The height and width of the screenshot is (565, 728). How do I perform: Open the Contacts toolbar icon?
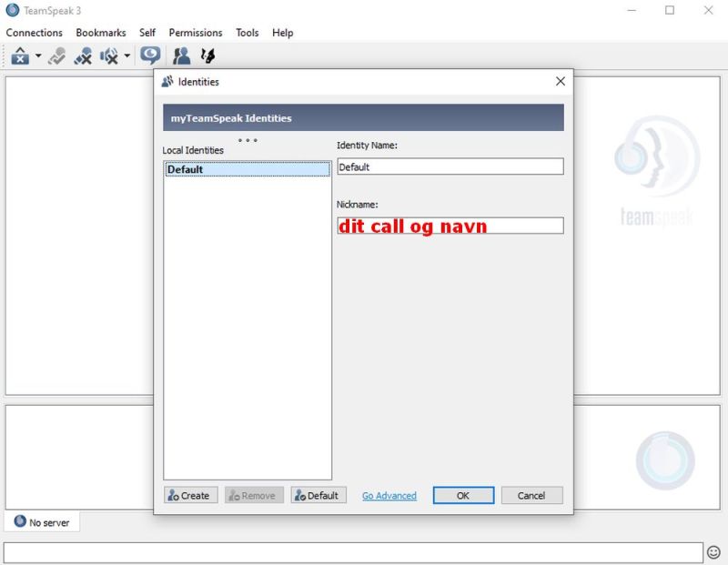point(181,56)
